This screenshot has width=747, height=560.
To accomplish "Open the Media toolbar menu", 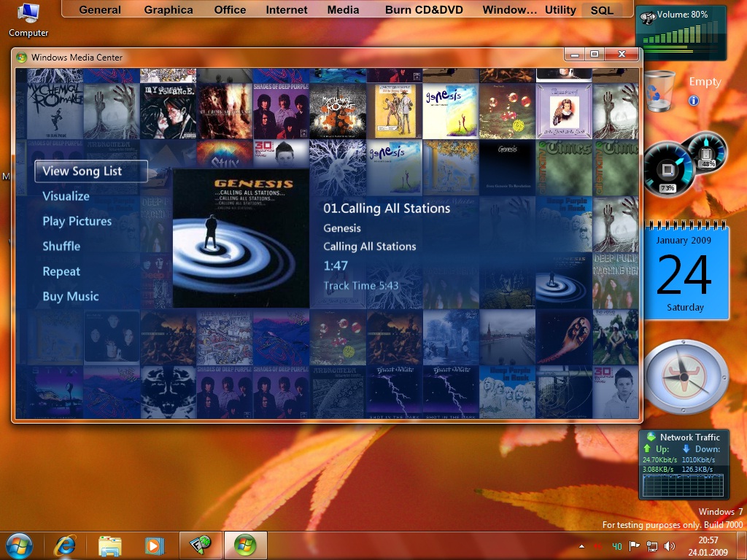I will [343, 10].
